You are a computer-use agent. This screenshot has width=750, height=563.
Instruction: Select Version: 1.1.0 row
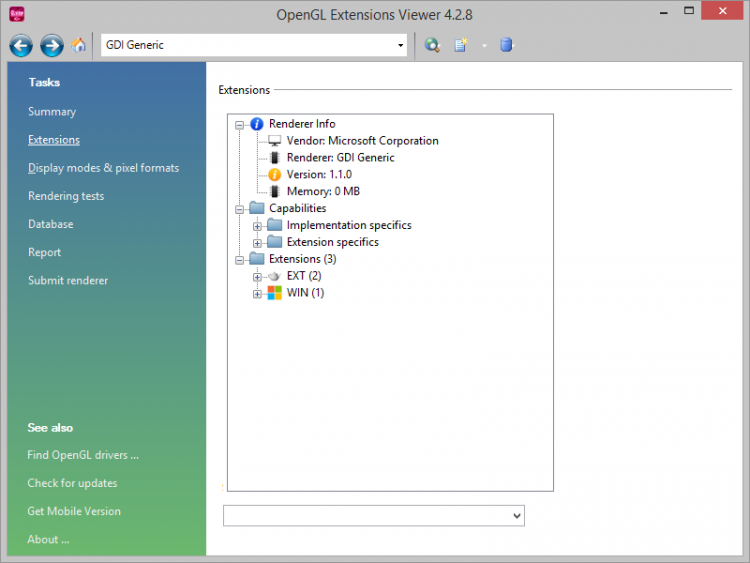pos(319,175)
